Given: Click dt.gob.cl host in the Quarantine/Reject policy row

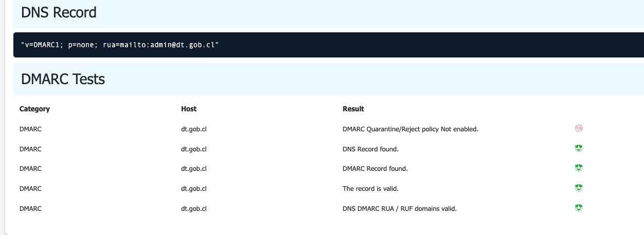Looking at the screenshot, I should (193, 129).
